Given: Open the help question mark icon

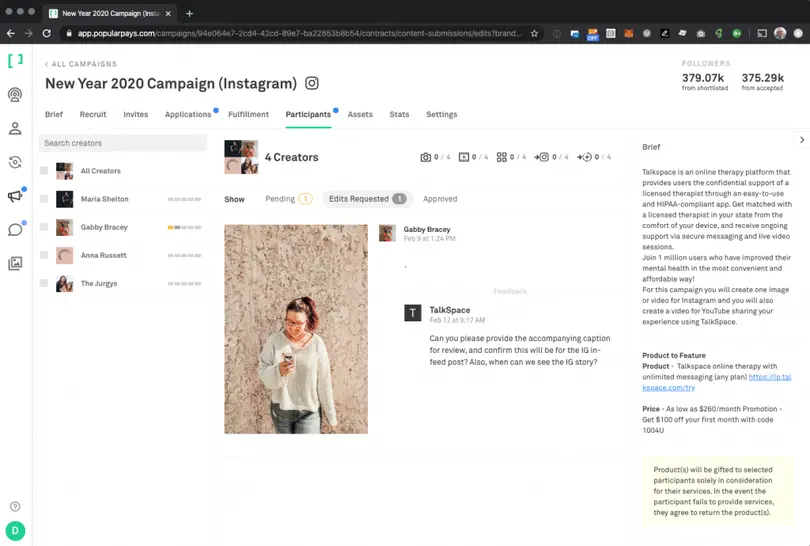Looking at the screenshot, I should pyautogui.click(x=15, y=507).
